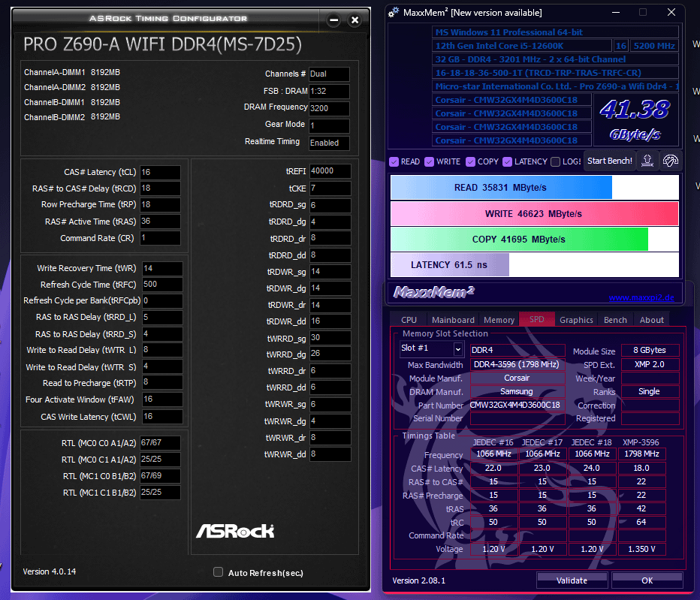Open the www.maxxpi2.de link
The image size is (700, 600).
[x=641, y=298]
